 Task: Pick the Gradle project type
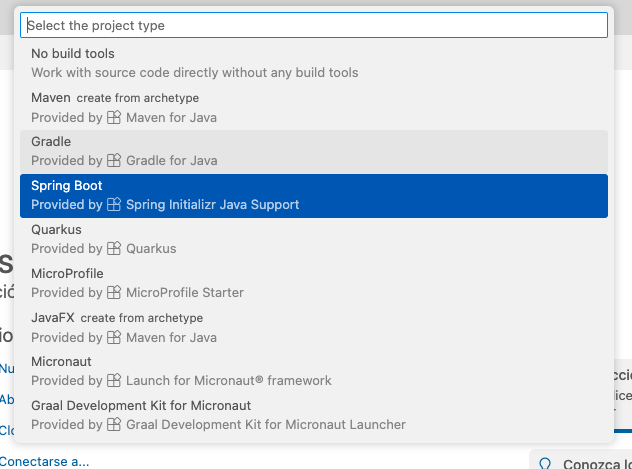pyautogui.click(x=314, y=152)
